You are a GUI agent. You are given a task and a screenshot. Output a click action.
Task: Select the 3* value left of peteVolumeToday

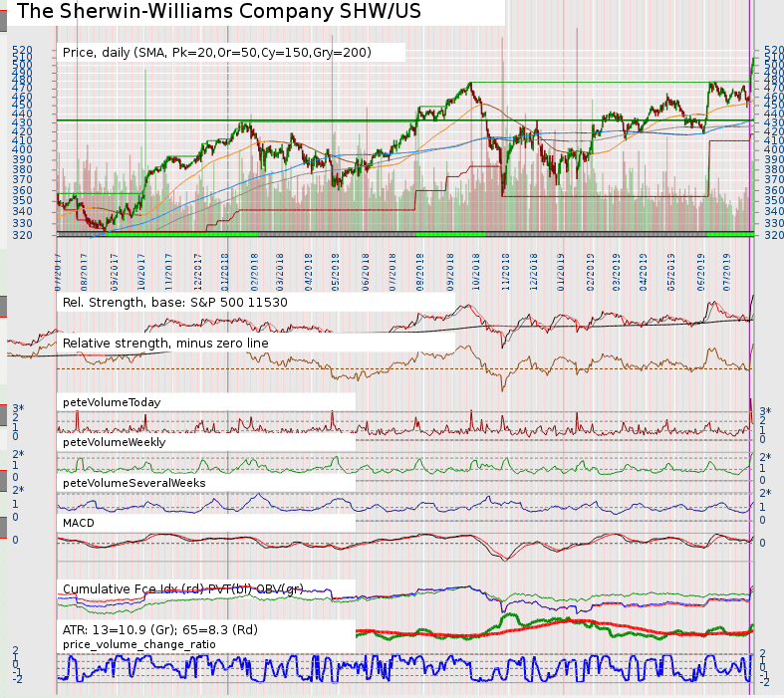tap(19, 408)
